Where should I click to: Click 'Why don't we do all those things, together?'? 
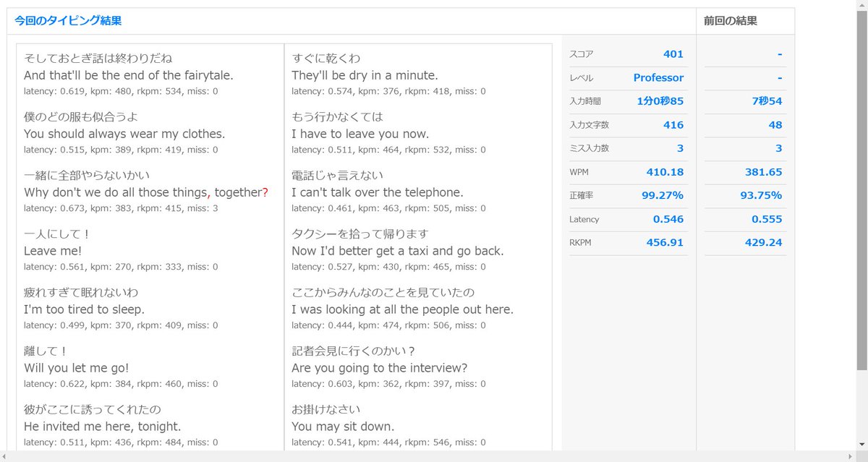(x=146, y=192)
